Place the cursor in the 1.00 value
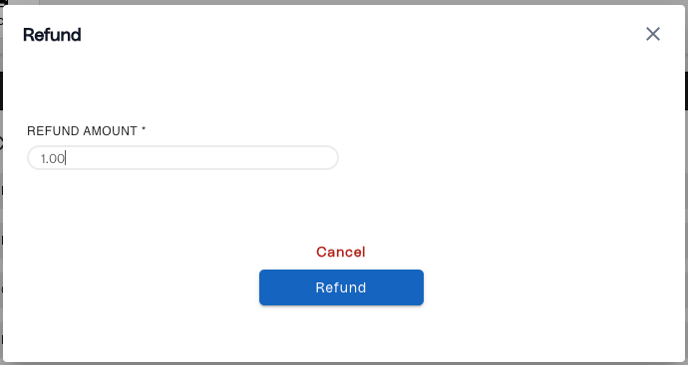 [53, 158]
